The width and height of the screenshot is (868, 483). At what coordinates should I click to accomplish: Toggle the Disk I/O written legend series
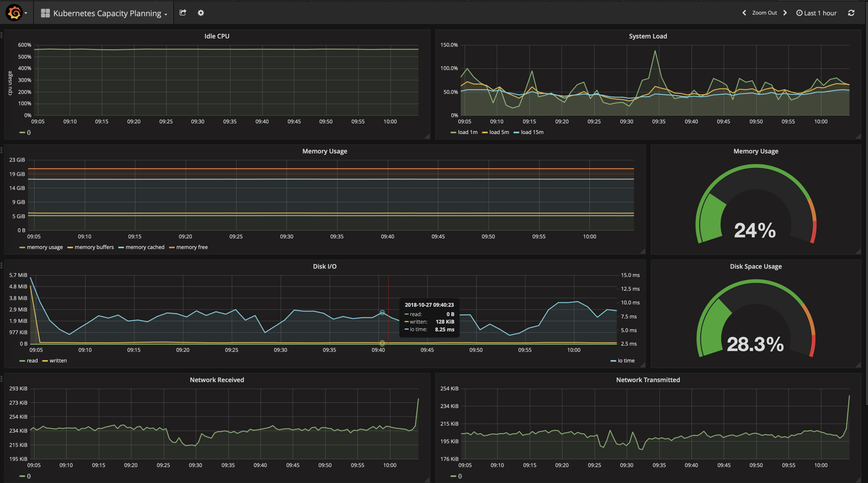58,361
